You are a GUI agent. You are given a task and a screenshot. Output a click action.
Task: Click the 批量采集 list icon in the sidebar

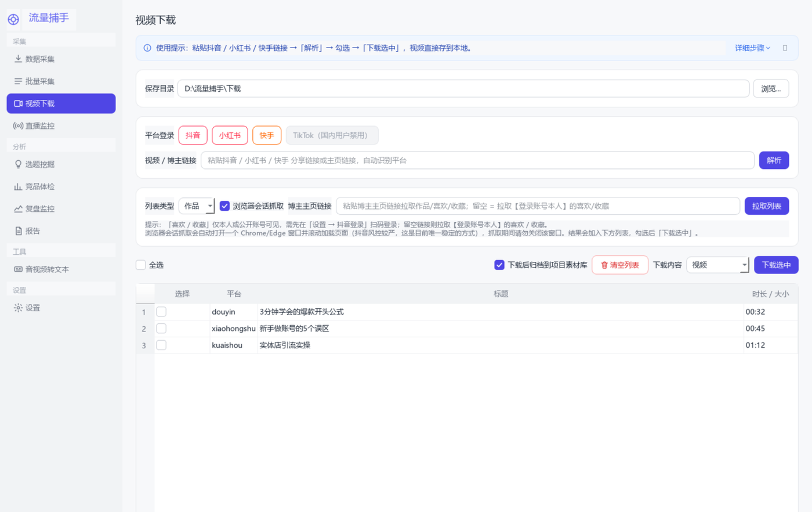click(18, 81)
